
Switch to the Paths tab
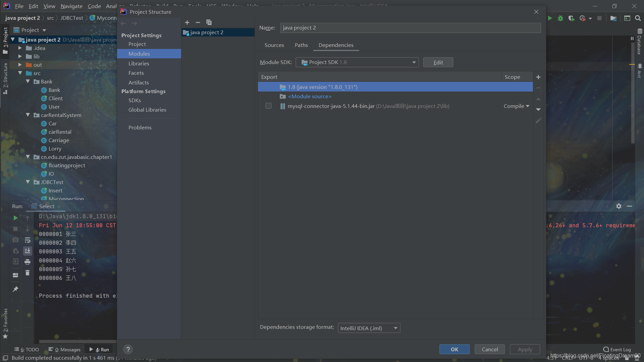301,45
